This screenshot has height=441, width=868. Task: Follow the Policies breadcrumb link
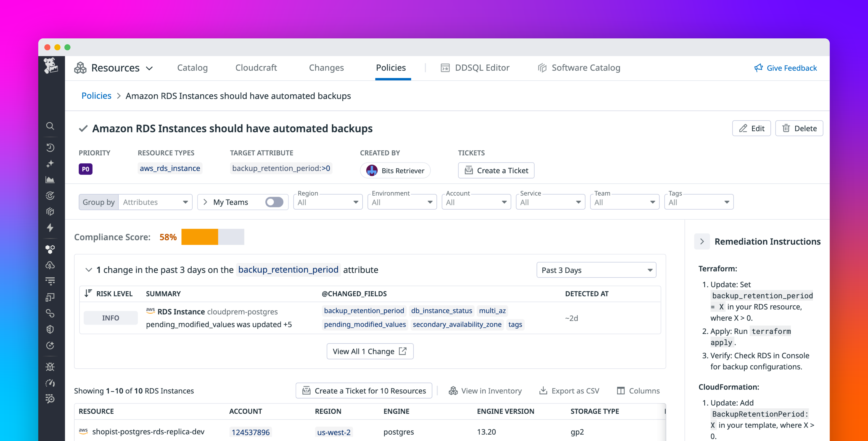pyautogui.click(x=96, y=96)
